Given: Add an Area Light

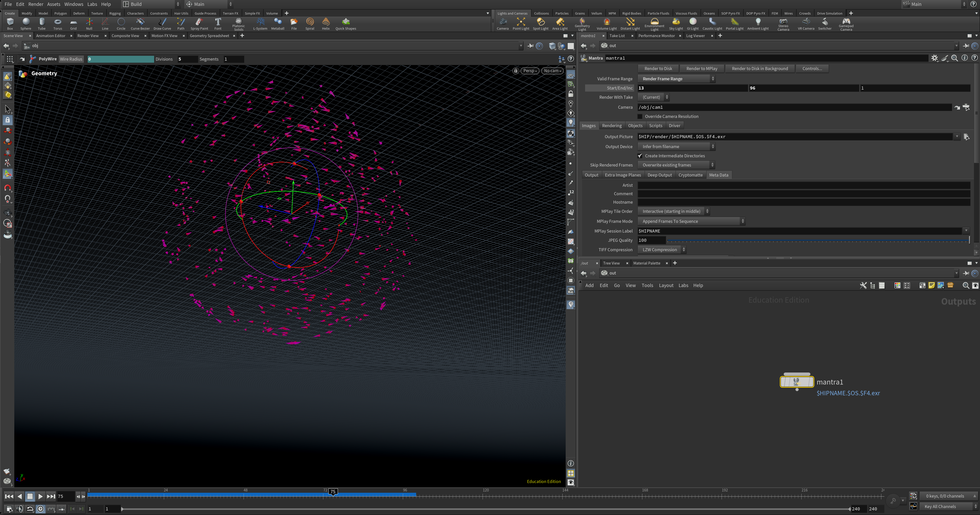Looking at the screenshot, I should click(x=560, y=24).
